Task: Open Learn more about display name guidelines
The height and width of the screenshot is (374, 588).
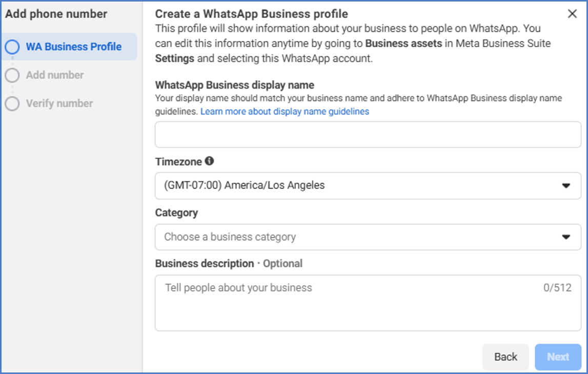Action: click(x=285, y=111)
